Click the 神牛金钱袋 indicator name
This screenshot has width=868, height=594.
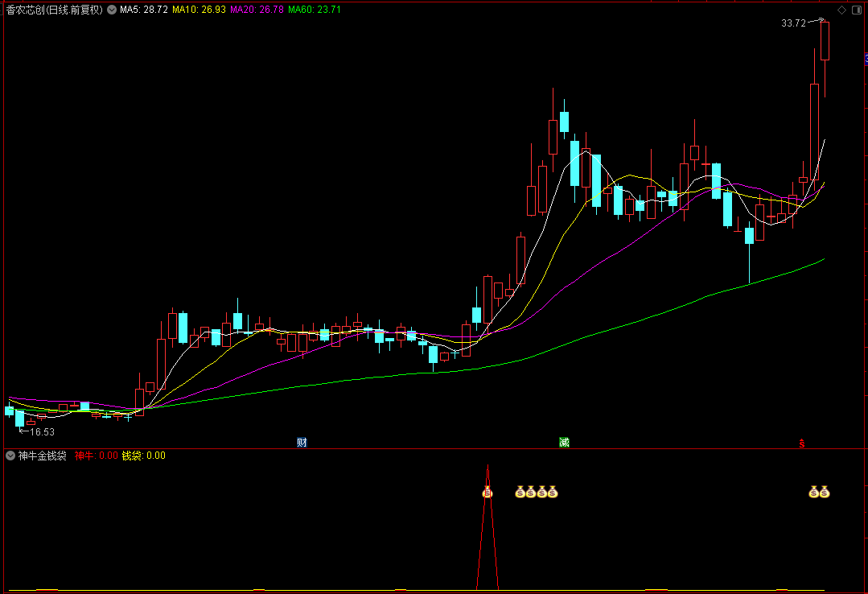(x=42, y=456)
